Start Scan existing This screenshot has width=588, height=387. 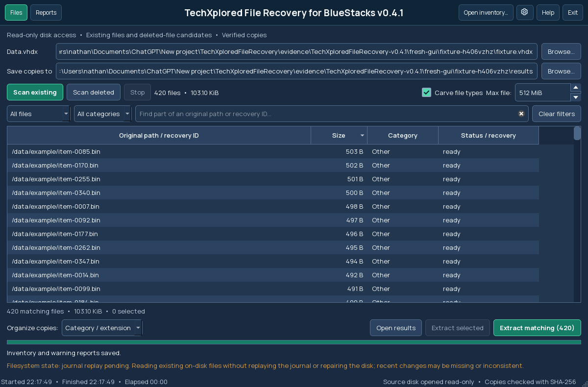point(35,92)
